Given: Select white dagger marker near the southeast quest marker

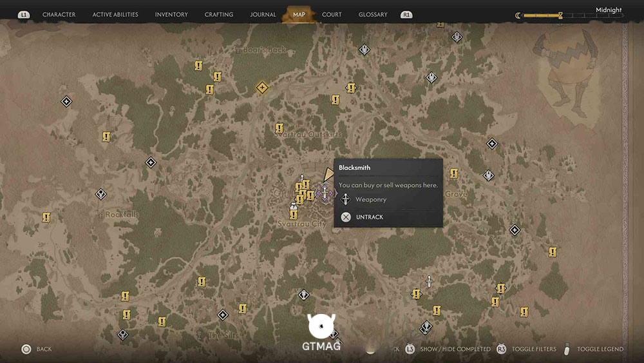Looking at the screenshot, I should [429, 281].
